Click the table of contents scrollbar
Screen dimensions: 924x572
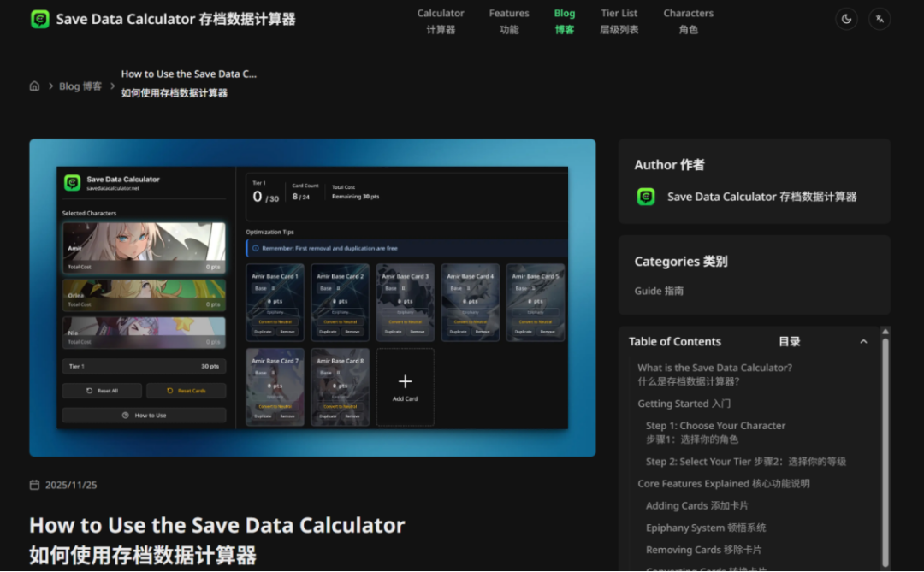tap(885, 451)
